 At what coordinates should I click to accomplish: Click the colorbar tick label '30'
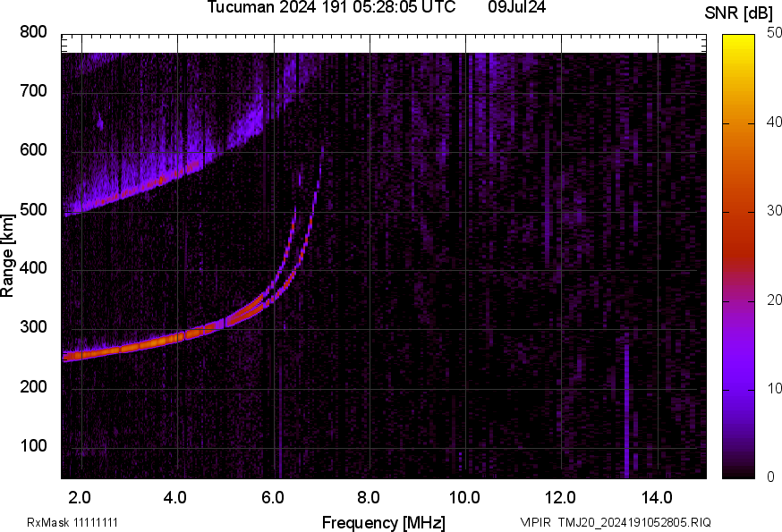click(774, 211)
